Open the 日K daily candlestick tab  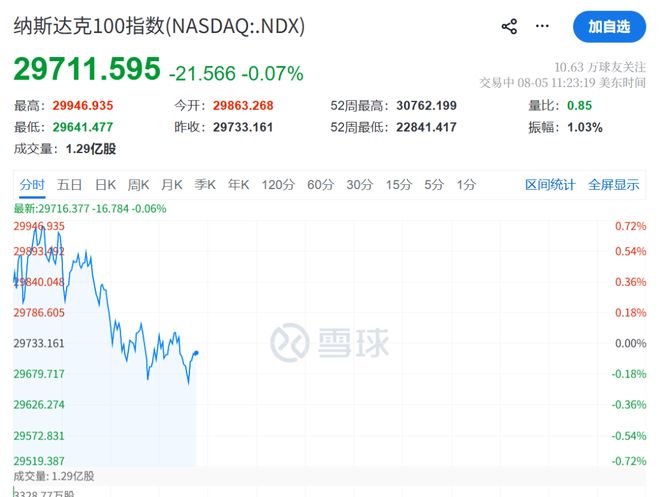pos(105,185)
